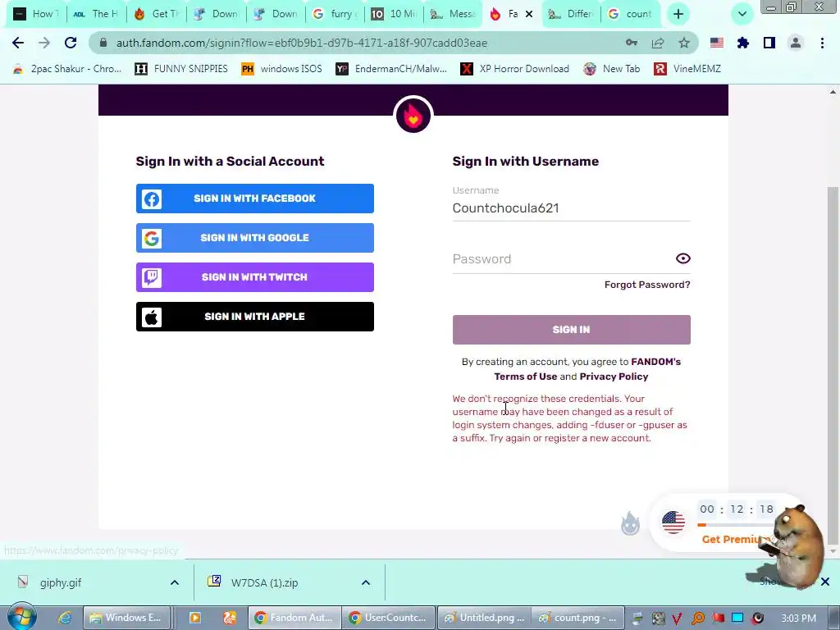Click Sign In with Apple button
Screen dimensions: 840x630
(254, 317)
